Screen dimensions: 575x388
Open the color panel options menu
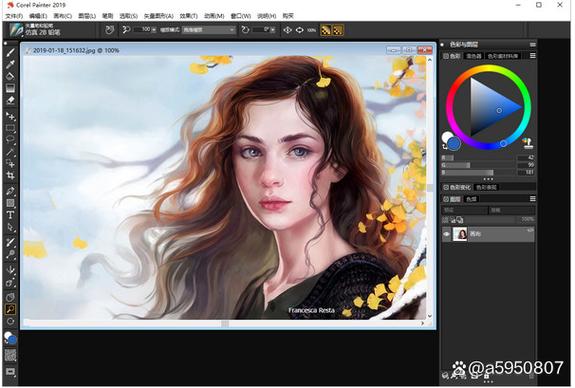(532, 56)
